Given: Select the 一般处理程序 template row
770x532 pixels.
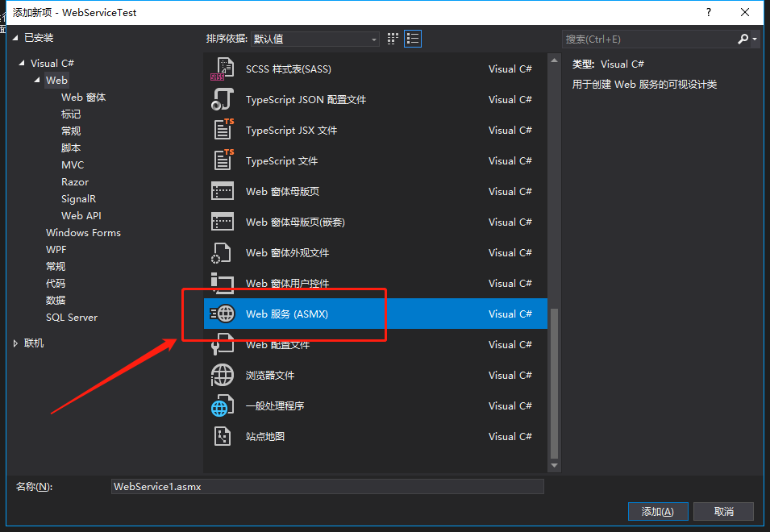Looking at the screenshot, I should click(376, 406).
